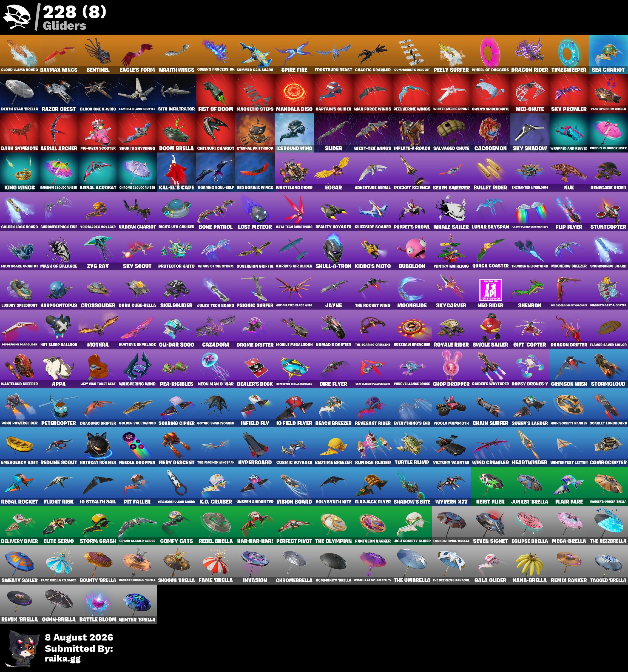Choose the Sky Shadow glider
628x672 pixels.
[x=530, y=133]
